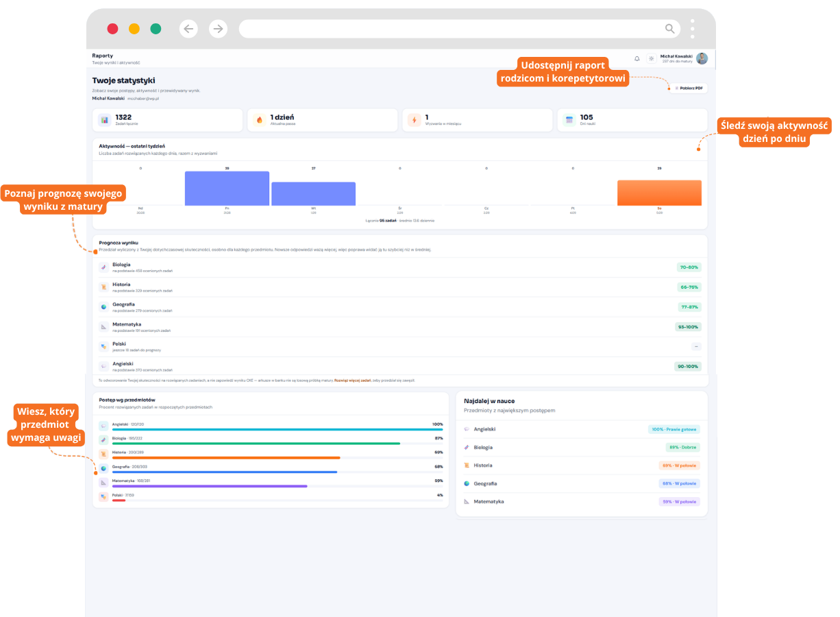840x617 pixels.
Task: Open the Matematyka 93–100% forecast badge
Action: click(x=688, y=327)
